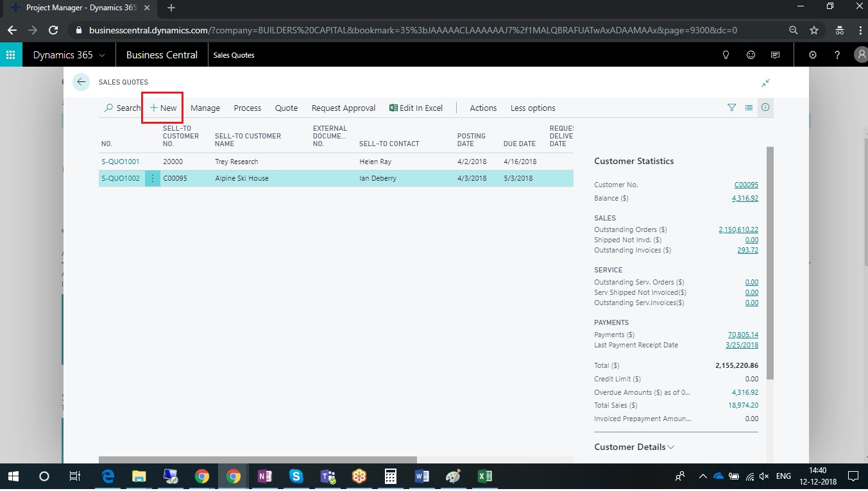Create a new sales quote with New
Screen dimensions: 868x491
(163, 108)
